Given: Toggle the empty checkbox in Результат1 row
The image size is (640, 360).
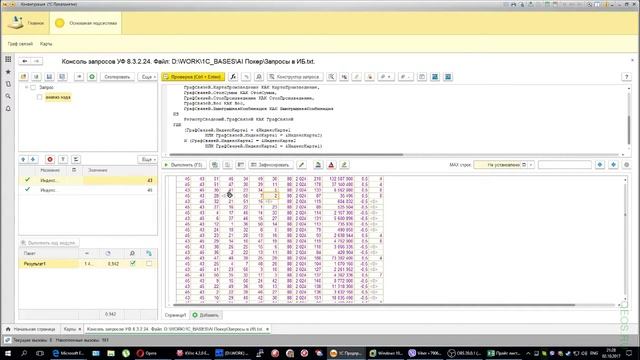Looking at the screenshot, I should (x=149, y=264).
